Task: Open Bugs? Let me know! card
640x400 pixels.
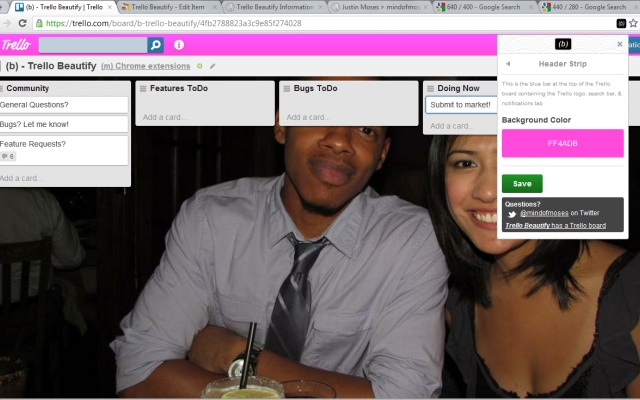Action: click(x=63, y=124)
